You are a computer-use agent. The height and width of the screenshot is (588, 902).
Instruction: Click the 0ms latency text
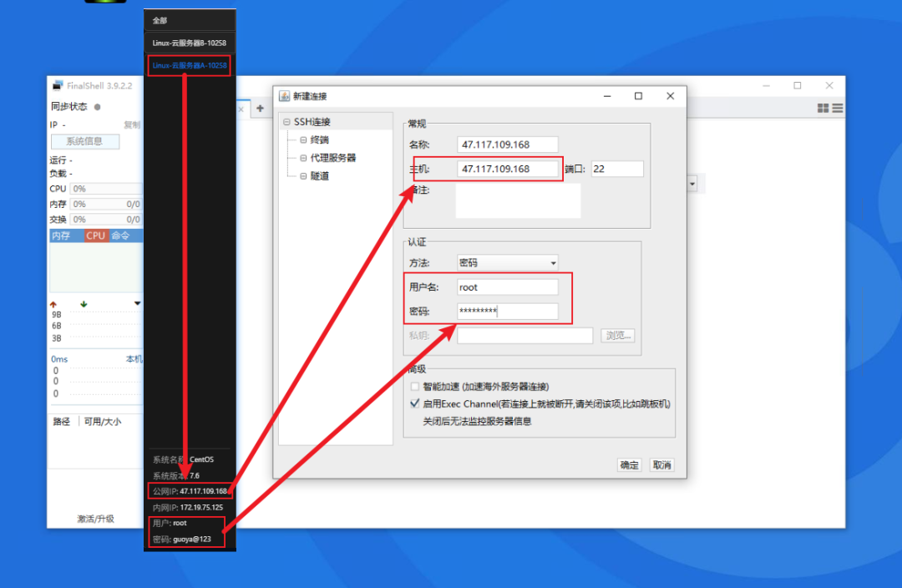59,359
